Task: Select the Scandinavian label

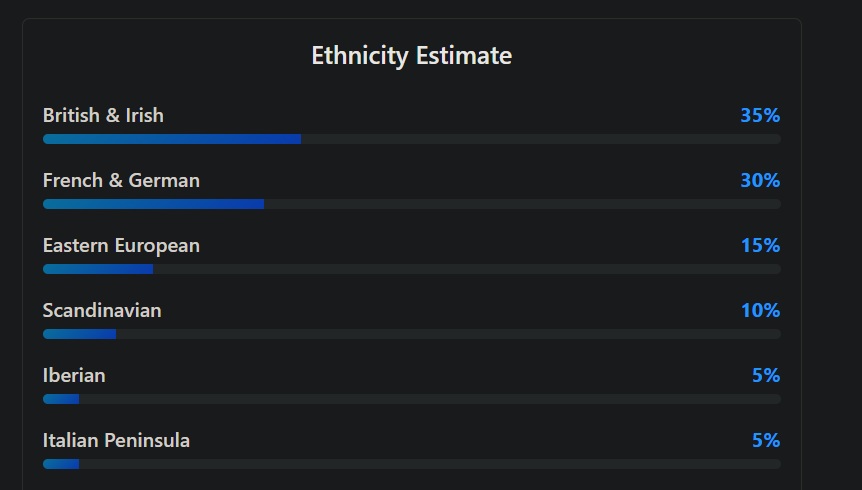Action: [102, 310]
